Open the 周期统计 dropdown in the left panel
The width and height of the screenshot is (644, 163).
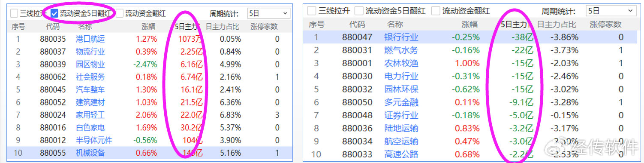(x=268, y=13)
